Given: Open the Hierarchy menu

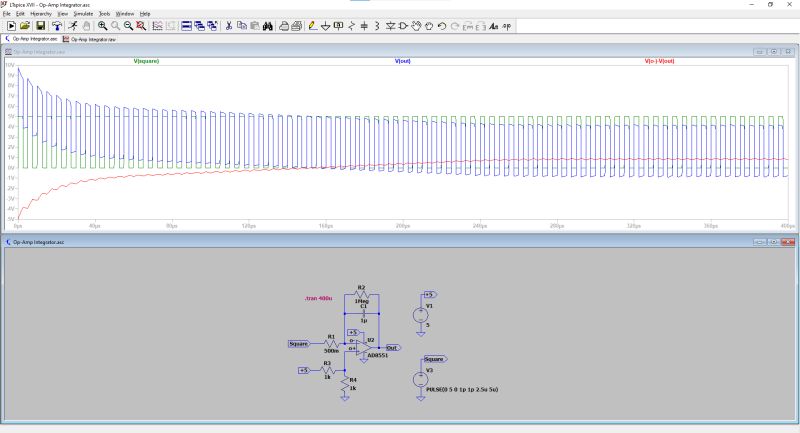Looking at the screenshot, I should point(41,14).
